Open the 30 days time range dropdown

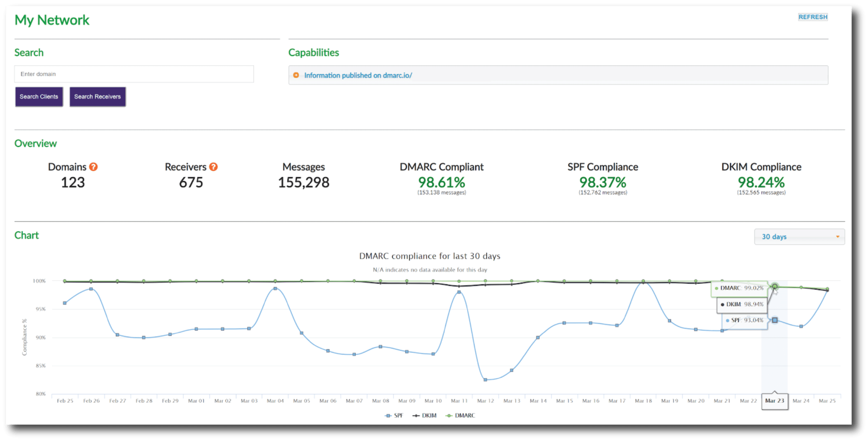point(799,236)
